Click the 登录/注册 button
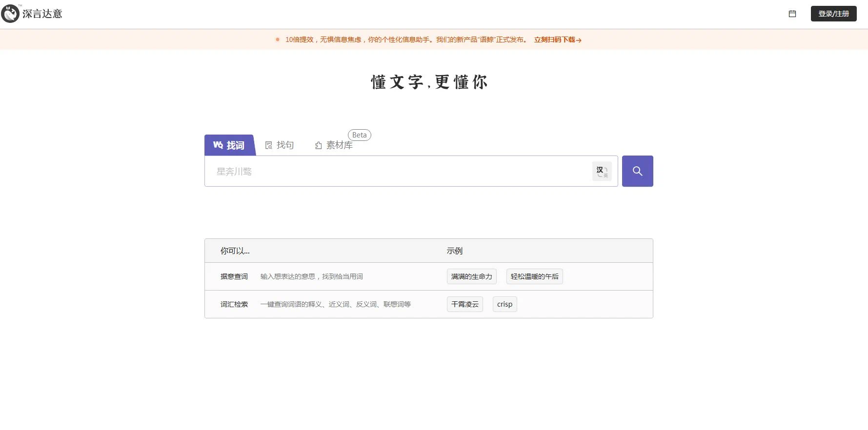Image resolution: width=868 pixels, height=430 pixels. [x=833, y=14]
